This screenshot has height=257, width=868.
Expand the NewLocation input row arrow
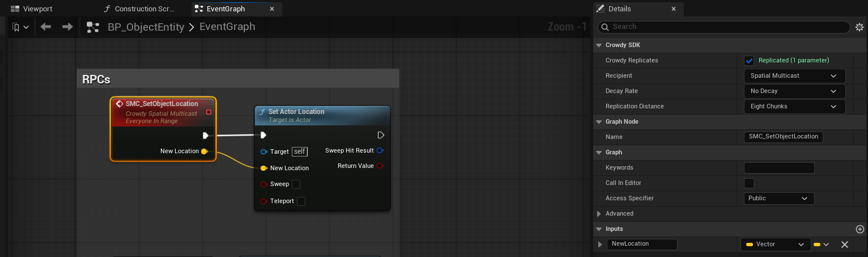coord(600,245)
